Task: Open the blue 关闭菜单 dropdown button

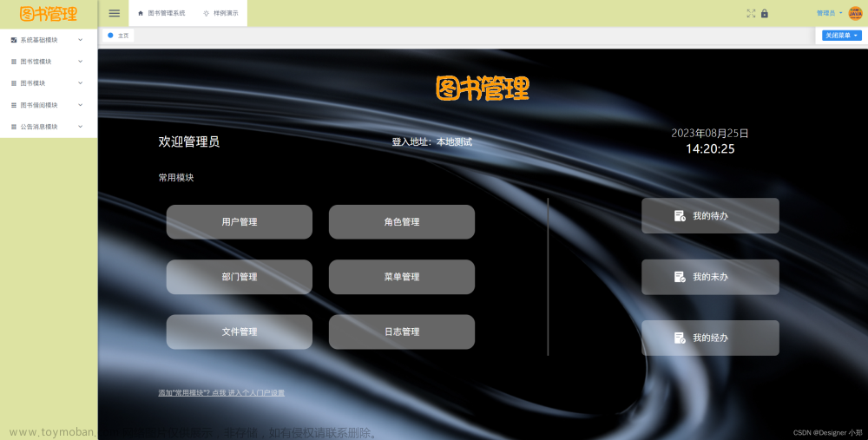Action: pyautogui.click(x=841, y=36)
